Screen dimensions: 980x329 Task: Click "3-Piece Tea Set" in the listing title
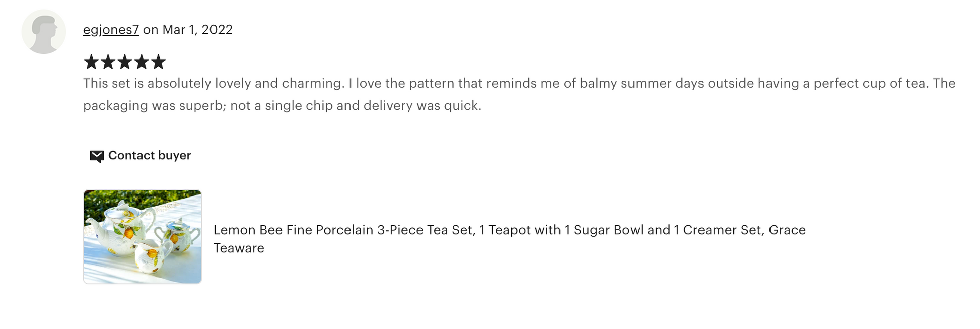425,230
